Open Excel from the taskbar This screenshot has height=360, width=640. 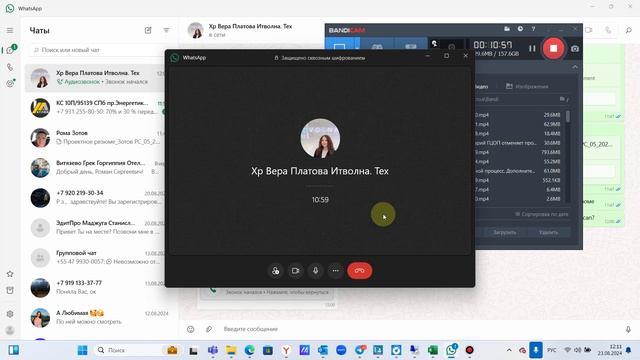click(433, 350)
